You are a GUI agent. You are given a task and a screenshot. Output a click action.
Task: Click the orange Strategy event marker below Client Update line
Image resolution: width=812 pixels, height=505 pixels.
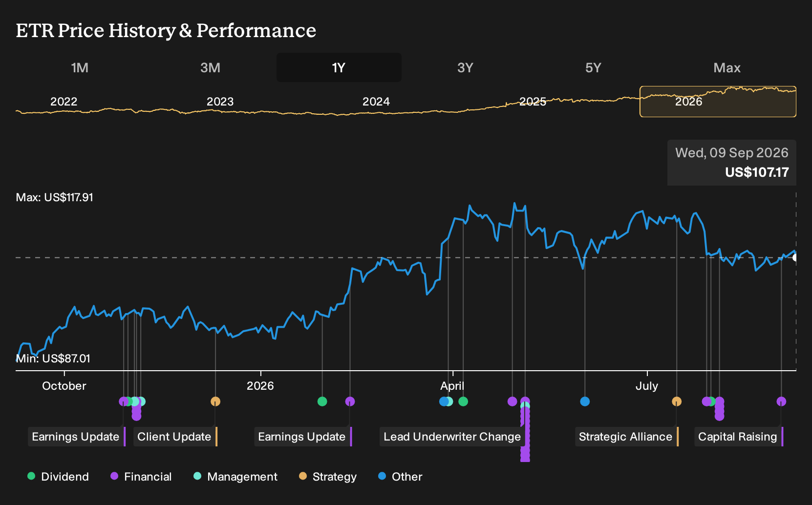point(215,401)
